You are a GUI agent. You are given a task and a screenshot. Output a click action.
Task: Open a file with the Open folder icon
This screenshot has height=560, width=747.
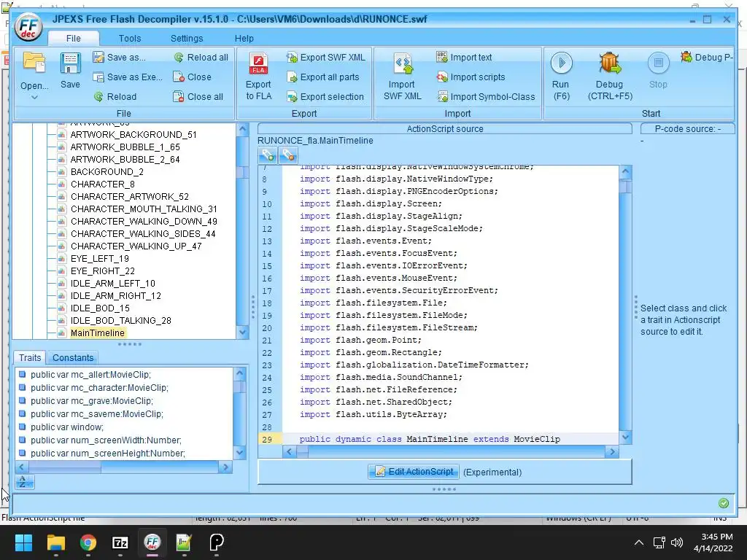coord(34,64)
